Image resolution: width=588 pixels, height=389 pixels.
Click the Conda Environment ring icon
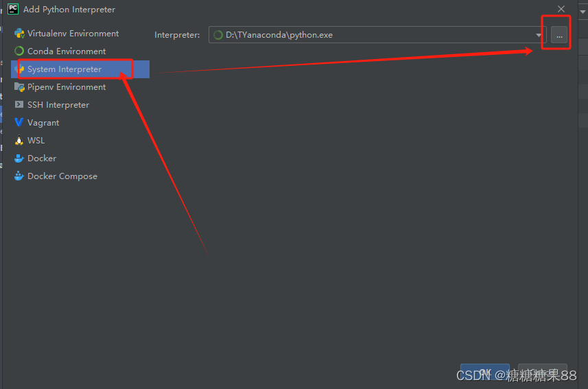(19, 51)
